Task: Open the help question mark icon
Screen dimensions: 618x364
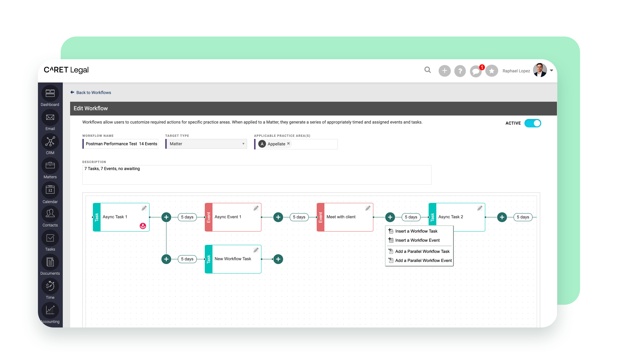Action: (460, 71)
